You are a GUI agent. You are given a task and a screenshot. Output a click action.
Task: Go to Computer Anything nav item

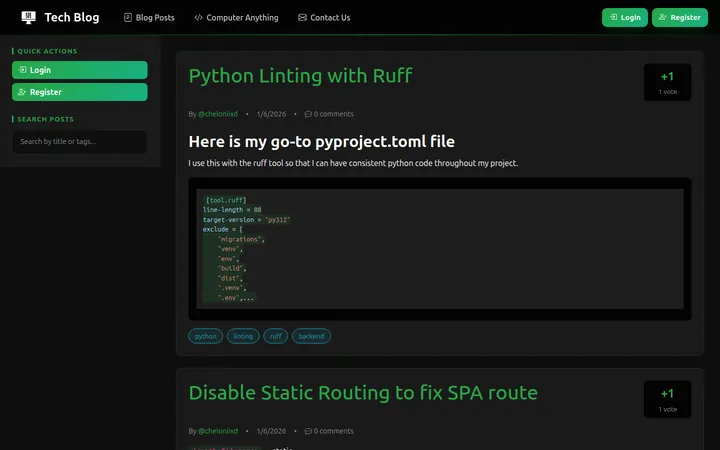pos(236,17)
